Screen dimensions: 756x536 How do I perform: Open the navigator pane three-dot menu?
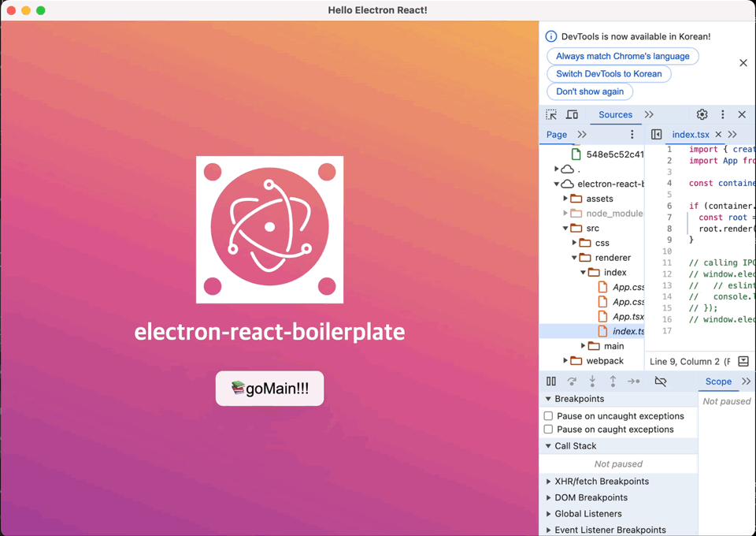pos(632,134)
